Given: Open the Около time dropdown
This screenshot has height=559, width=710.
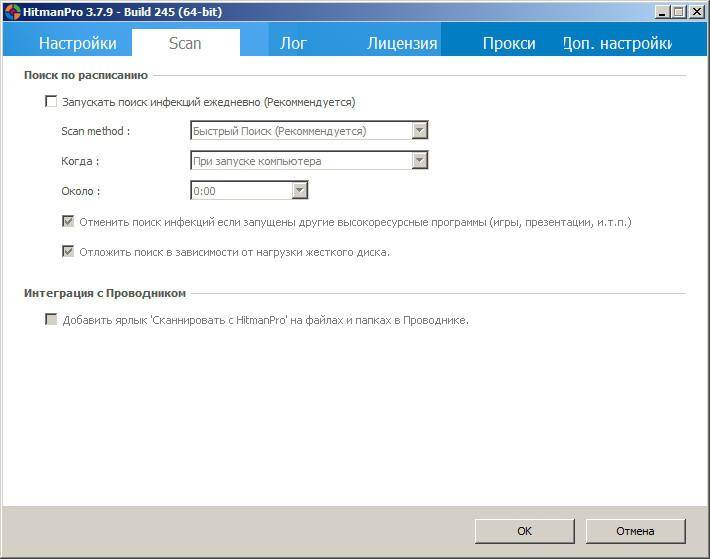Looking at the screenshot, I should coord(249,191).
